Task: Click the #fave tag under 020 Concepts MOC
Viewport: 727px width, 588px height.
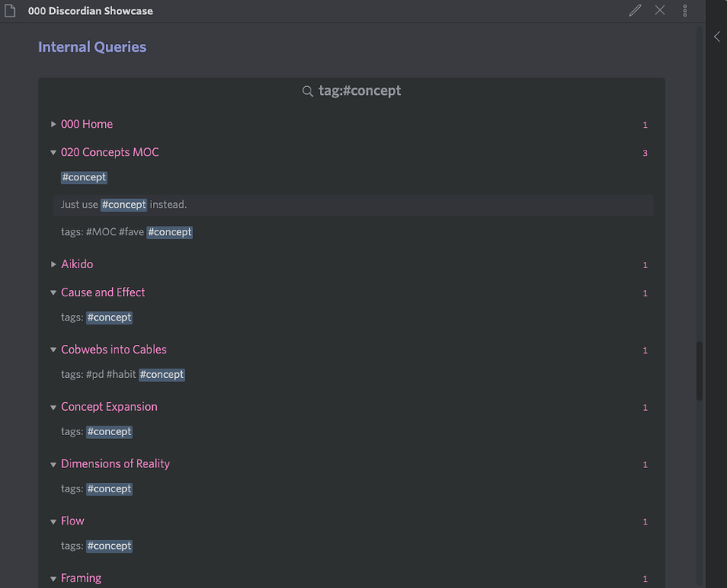Action: [x=129, y=231]
